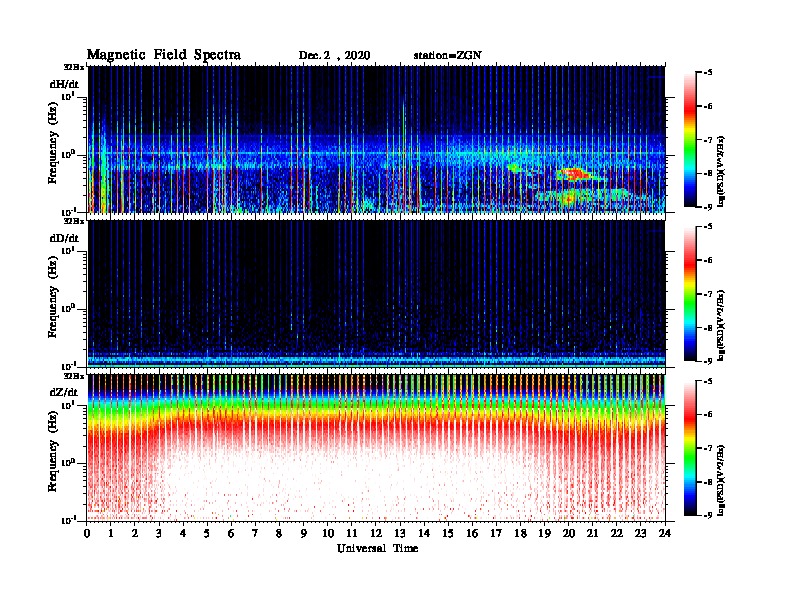
Task: Click hour 10 tick label on Universal Time axis
Action: (x=328, y=533)
